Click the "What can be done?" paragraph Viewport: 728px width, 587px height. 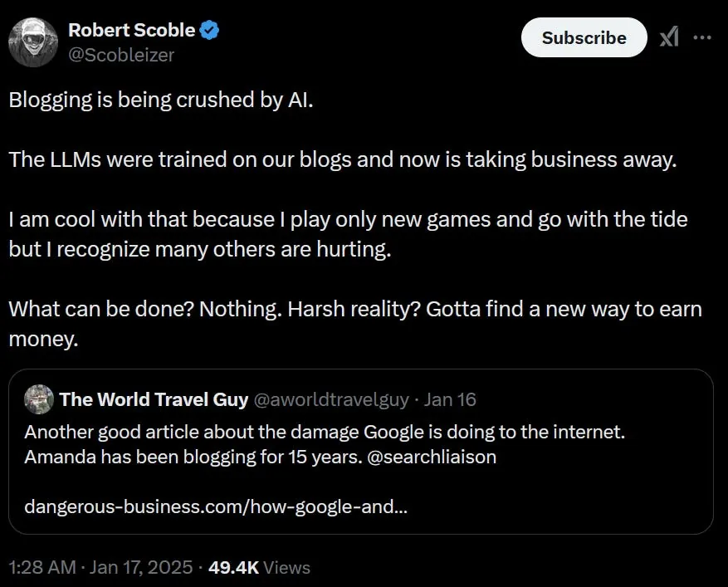tap(354, 310)
